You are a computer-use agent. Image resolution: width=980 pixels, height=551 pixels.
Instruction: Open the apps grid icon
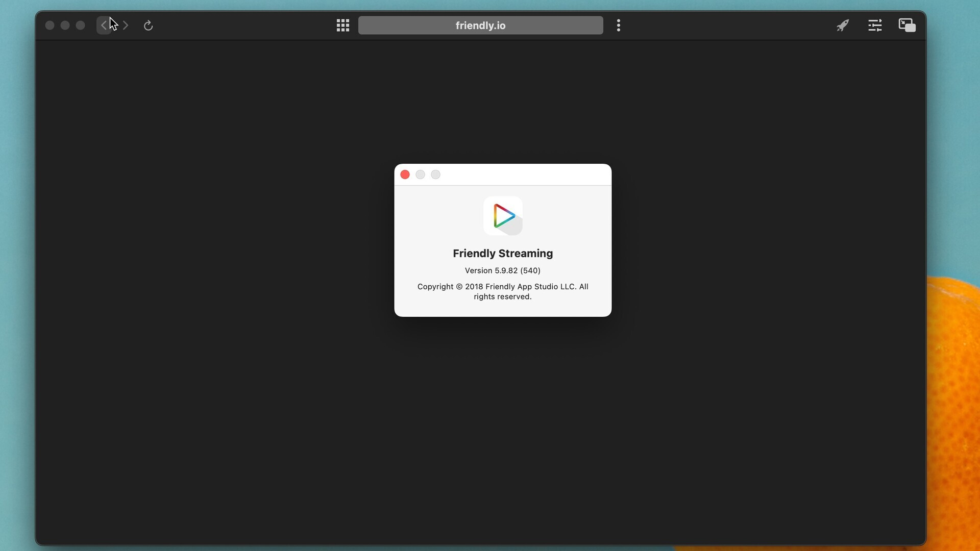click(x=343, y=26)
